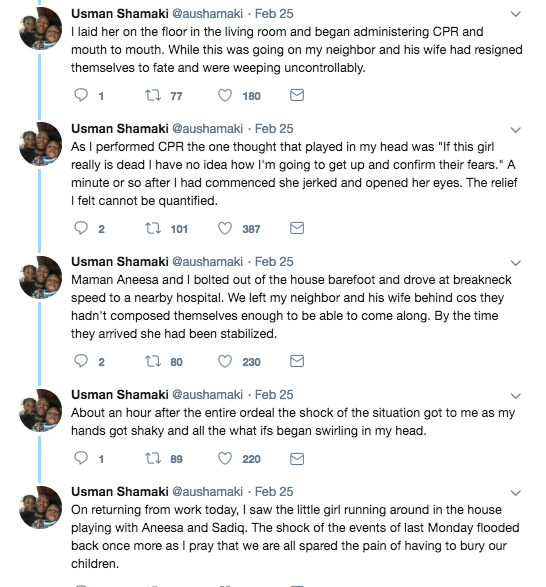Retweet the tweet with 101 retweets
The width and height of the screenshot is (546, 587).
[153, 228]
